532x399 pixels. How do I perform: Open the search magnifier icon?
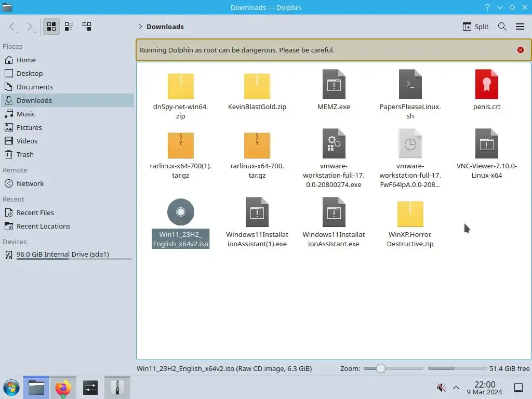pos(502,26)
